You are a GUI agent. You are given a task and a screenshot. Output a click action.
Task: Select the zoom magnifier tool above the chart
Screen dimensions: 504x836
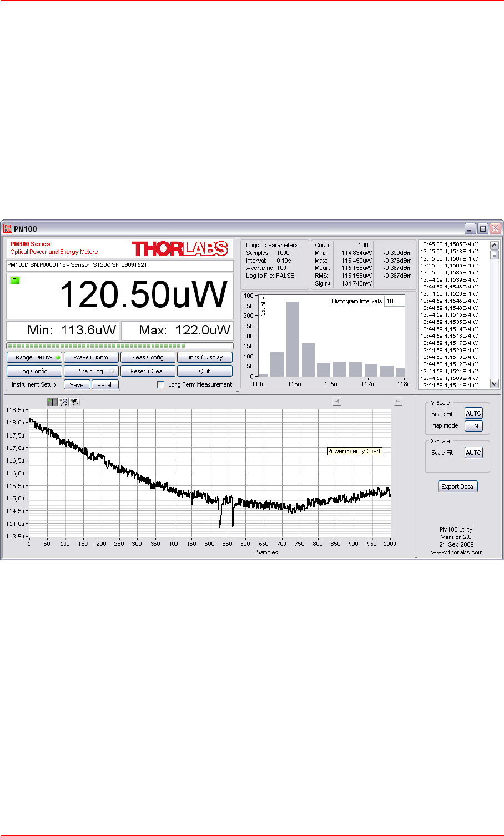[x=64, y=402]
